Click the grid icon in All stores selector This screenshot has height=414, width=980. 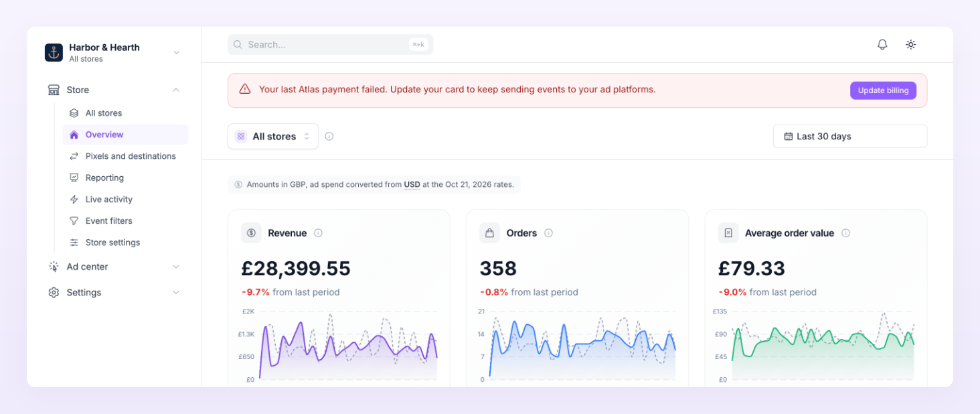[241, 136]
